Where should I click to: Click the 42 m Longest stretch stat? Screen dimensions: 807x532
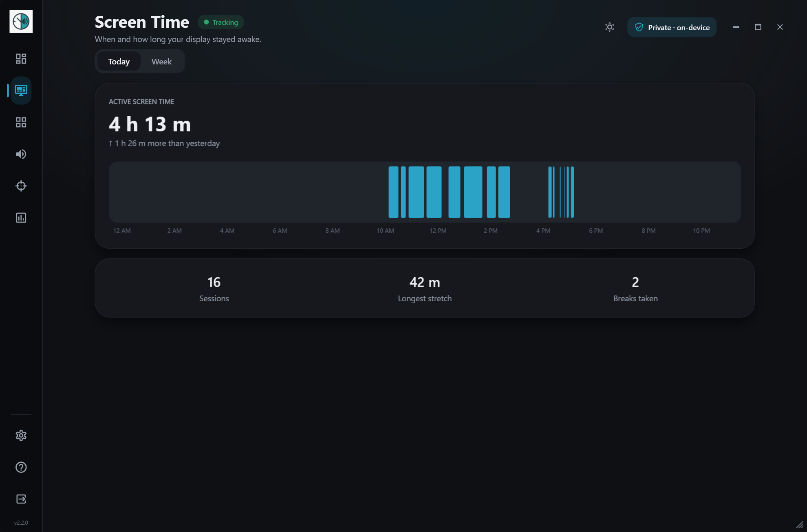pyautogui.click(x=425, y=289)
